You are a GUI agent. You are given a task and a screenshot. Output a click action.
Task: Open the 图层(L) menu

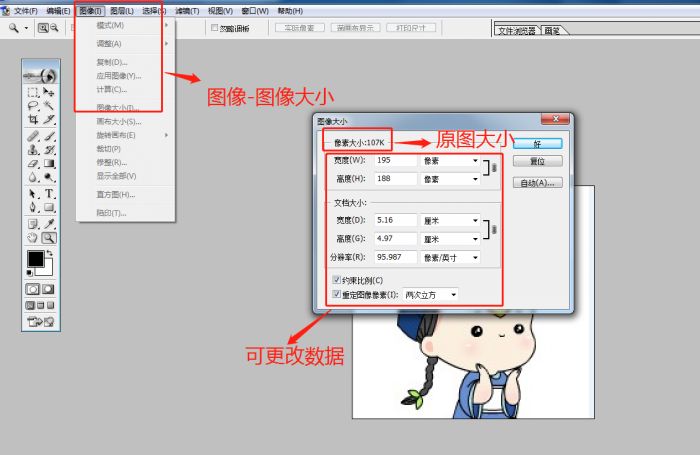pos(121,11)
